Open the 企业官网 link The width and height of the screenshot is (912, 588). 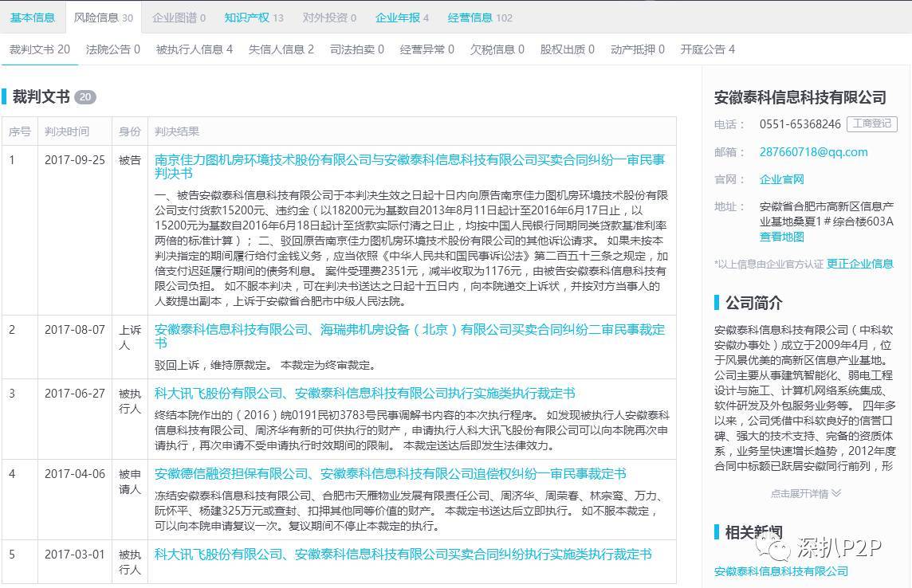782,179
